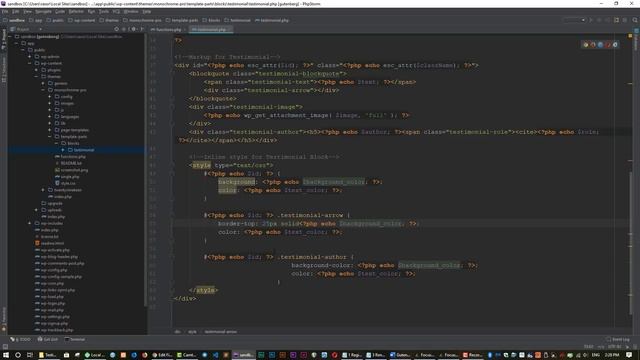Open the Windows Start menu
Image resolution: width=640 pixels, height=360 pixels.
[x=6, y=355]
